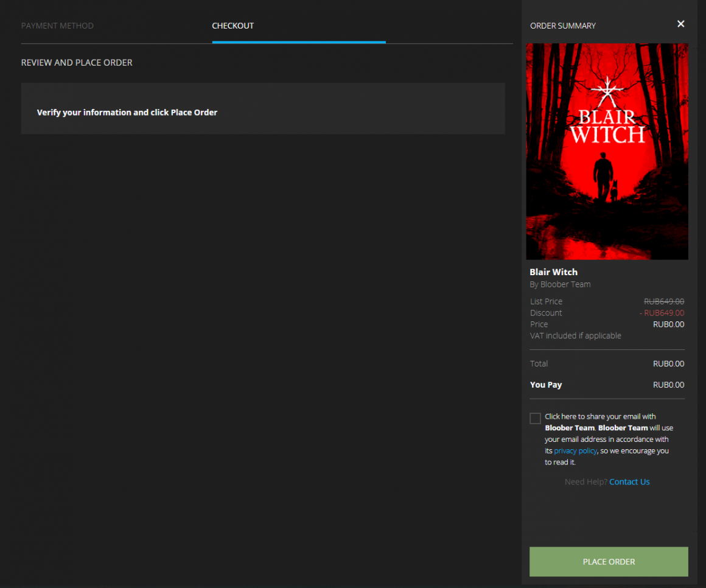Click the Contact Us link
Screen dimensions: 706x588
[629, 482]
